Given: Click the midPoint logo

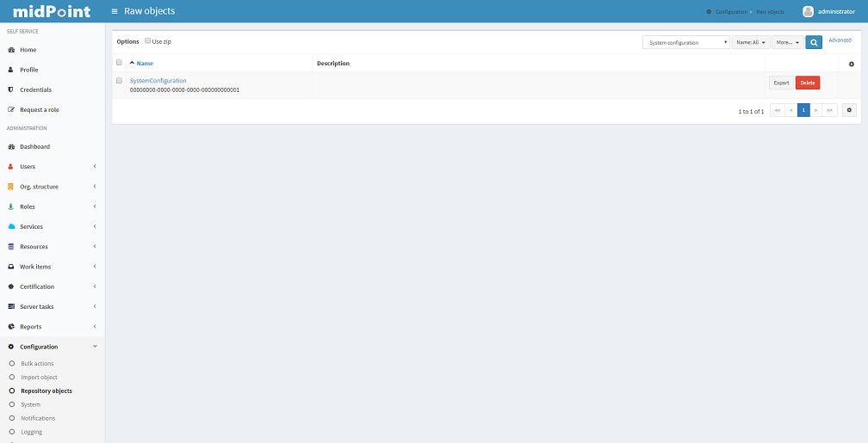Looking at the screenshot, I should [x=52, y=11].
